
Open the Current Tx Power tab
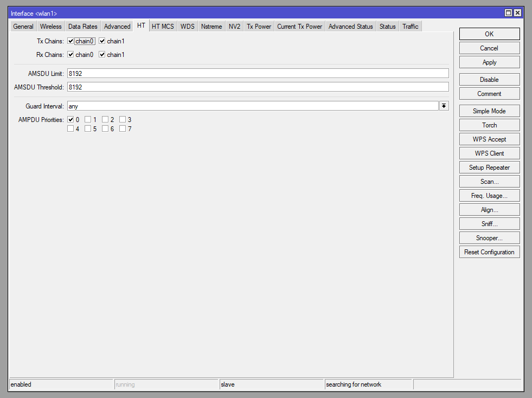point(299,27)
